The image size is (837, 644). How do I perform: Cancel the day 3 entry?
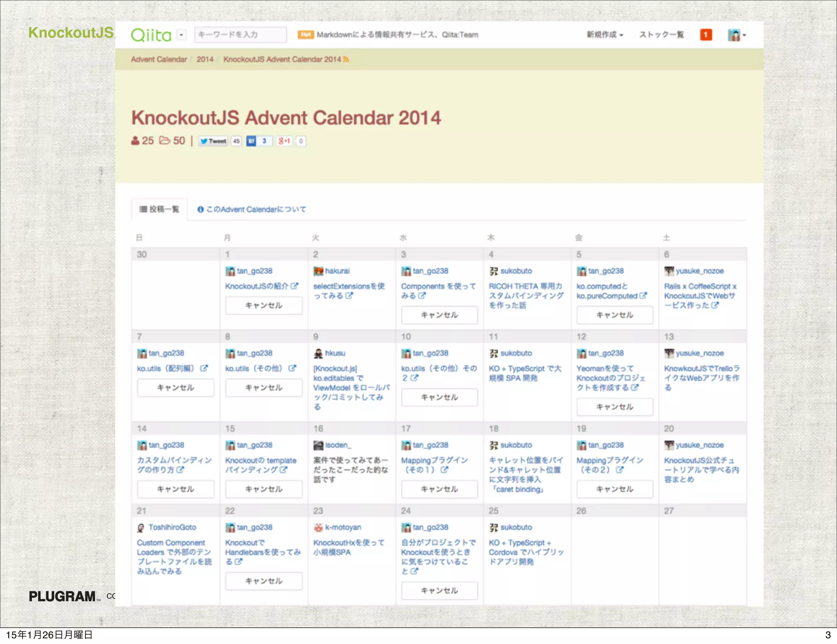(439, 315)
